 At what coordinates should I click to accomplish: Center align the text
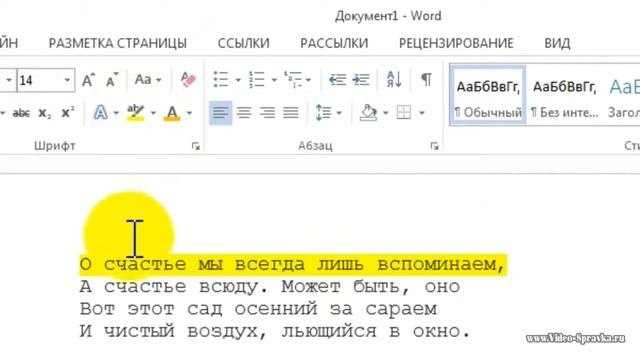click(244, 113)
